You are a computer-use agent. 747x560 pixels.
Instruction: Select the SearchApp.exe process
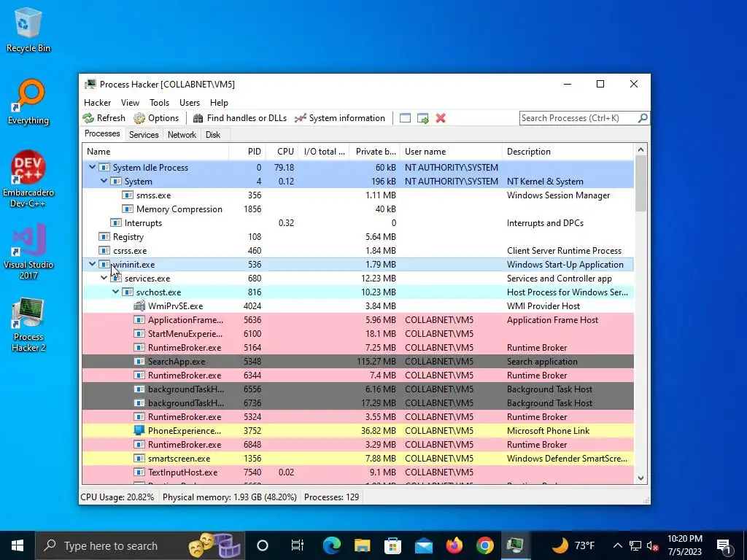click(357, 362)
